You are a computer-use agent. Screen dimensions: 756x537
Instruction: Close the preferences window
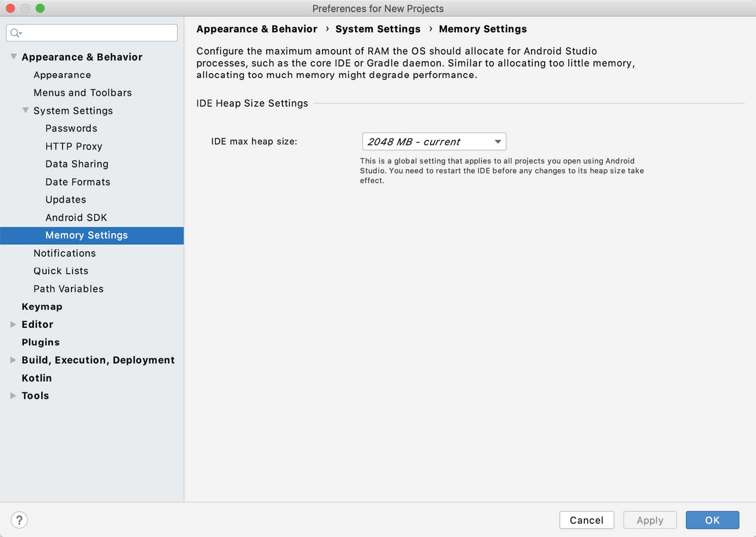point(10,8)
